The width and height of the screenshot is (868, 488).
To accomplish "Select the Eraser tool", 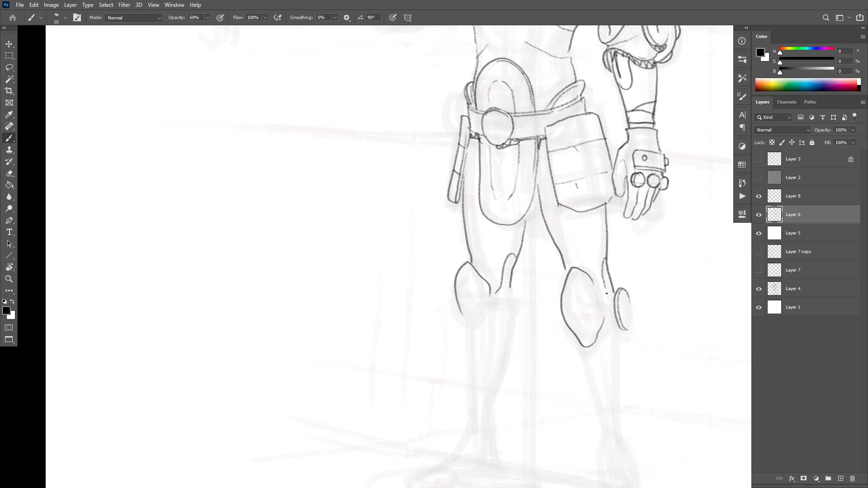I will click(x=9, y=173).
